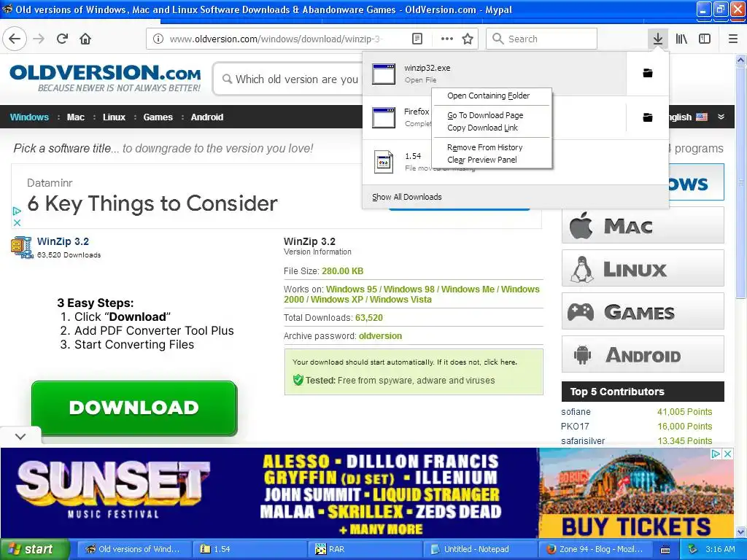
Task: Click the AdChoices triangle on Dataminr ad
Action: pyautogui.click(x=18, y=211)
